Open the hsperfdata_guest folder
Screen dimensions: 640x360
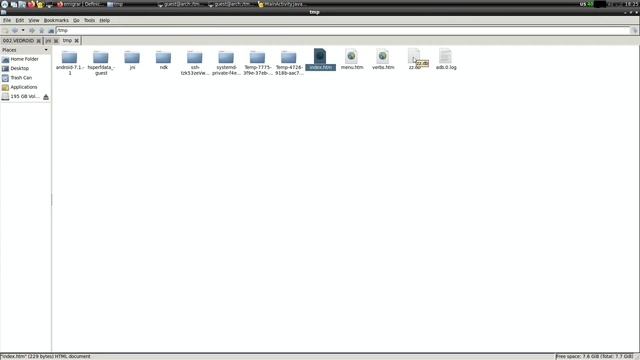point(101,62)
